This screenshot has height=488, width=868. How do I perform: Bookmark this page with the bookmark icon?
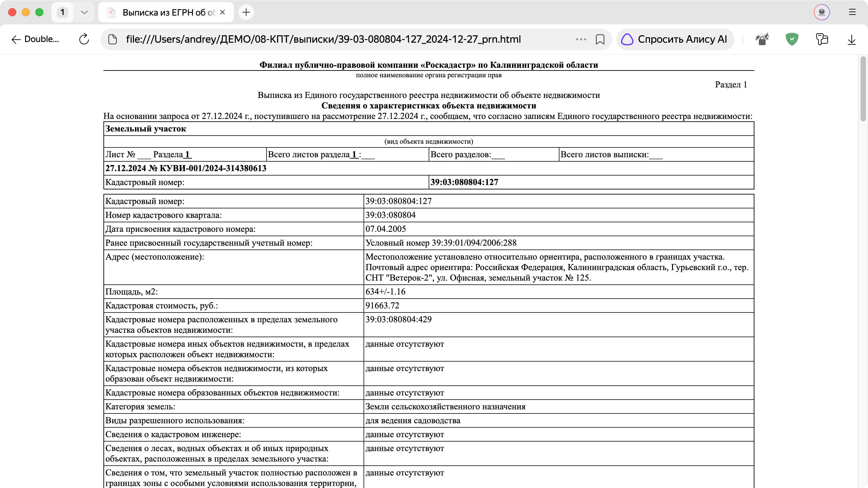(600, 39)
